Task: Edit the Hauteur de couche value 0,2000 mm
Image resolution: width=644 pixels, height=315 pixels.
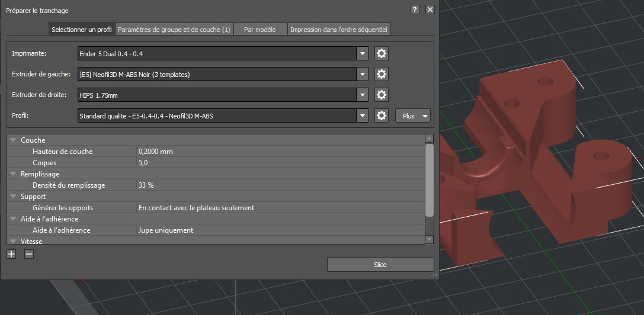Action: [x=280, y=152]
